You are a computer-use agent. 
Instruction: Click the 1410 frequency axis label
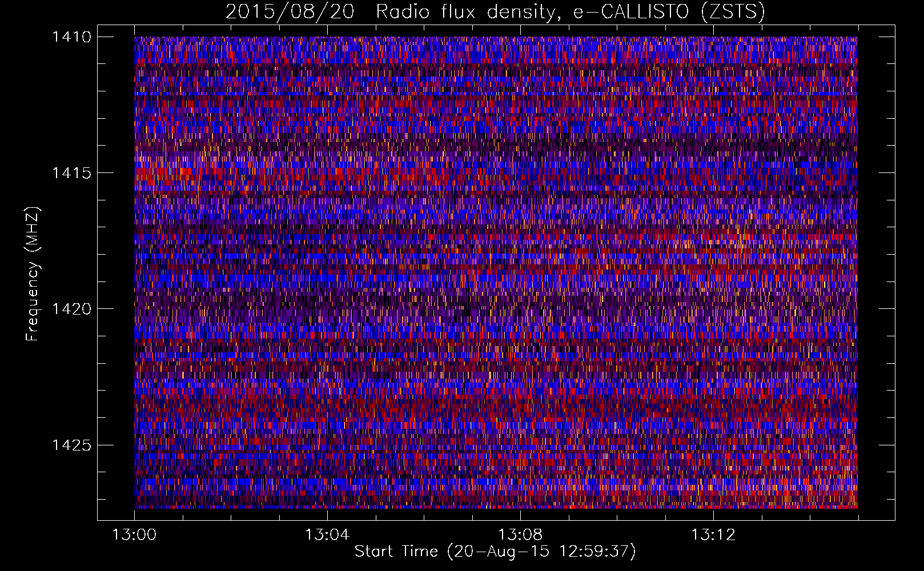[x=71, y=37]
